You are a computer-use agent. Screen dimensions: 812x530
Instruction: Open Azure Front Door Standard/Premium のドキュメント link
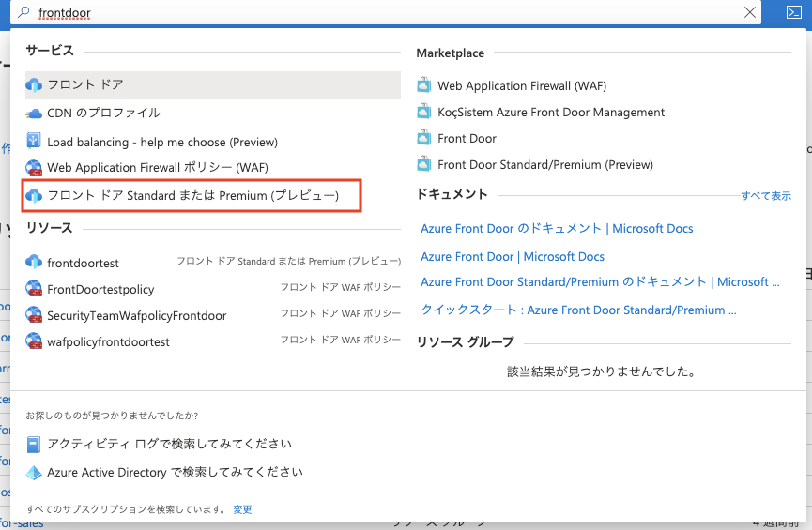pyautogui.click(x=600, y=282)
